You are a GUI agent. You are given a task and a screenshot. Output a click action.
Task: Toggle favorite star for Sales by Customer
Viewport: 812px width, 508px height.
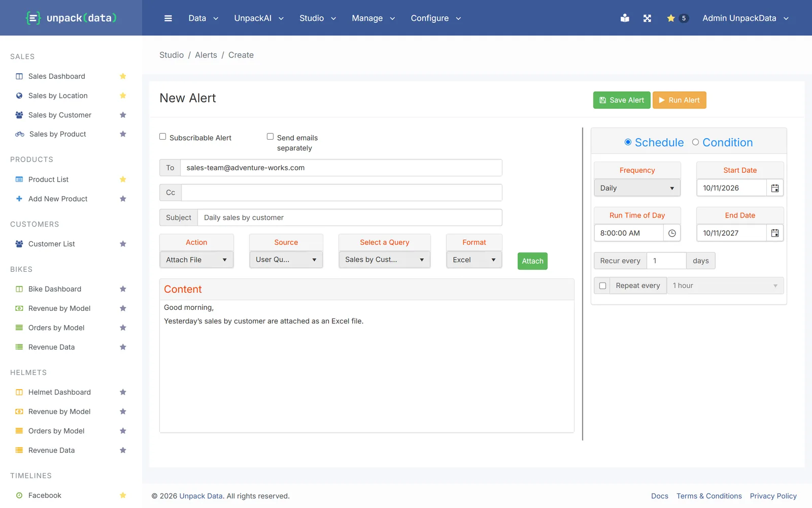pyautogui.click(x=123, y=115)
